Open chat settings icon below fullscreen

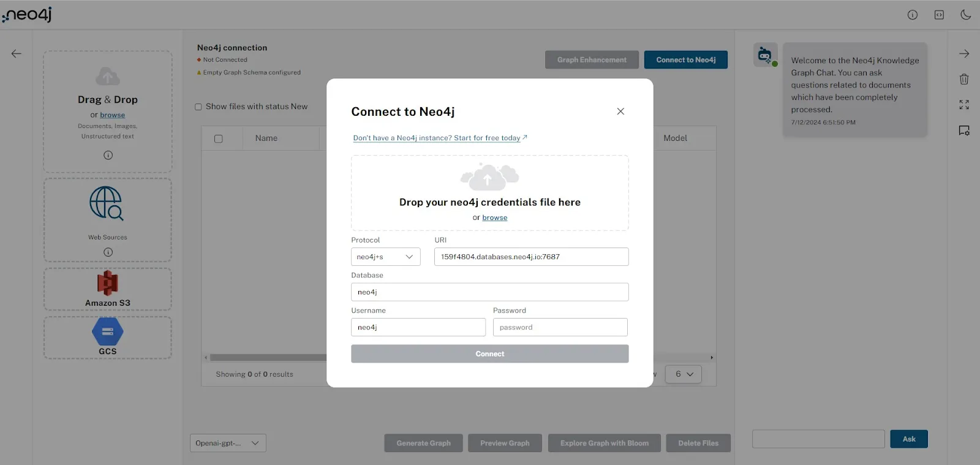[964, 130]
